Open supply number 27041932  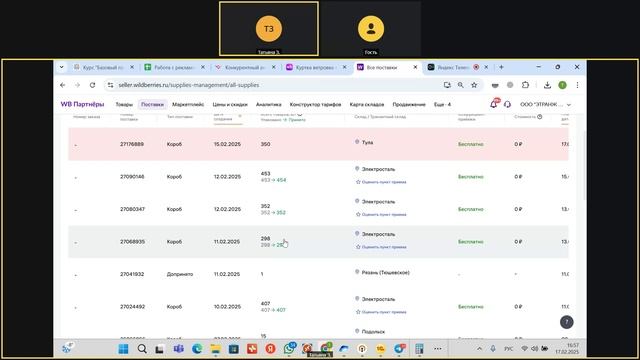point(132,274)
